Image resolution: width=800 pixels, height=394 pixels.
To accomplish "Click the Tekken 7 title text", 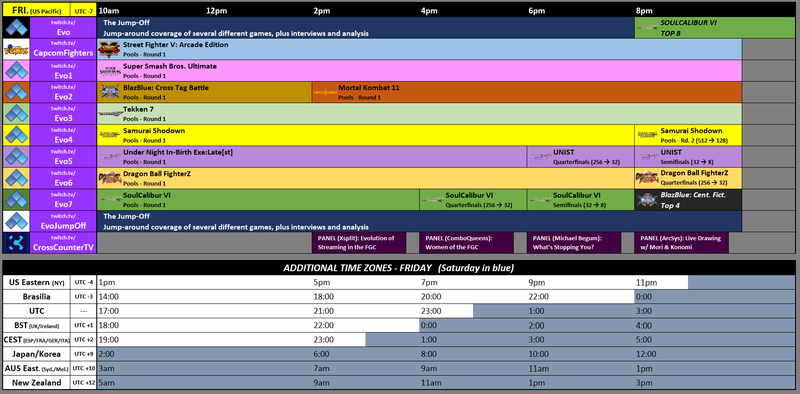I will pos(138,109).
